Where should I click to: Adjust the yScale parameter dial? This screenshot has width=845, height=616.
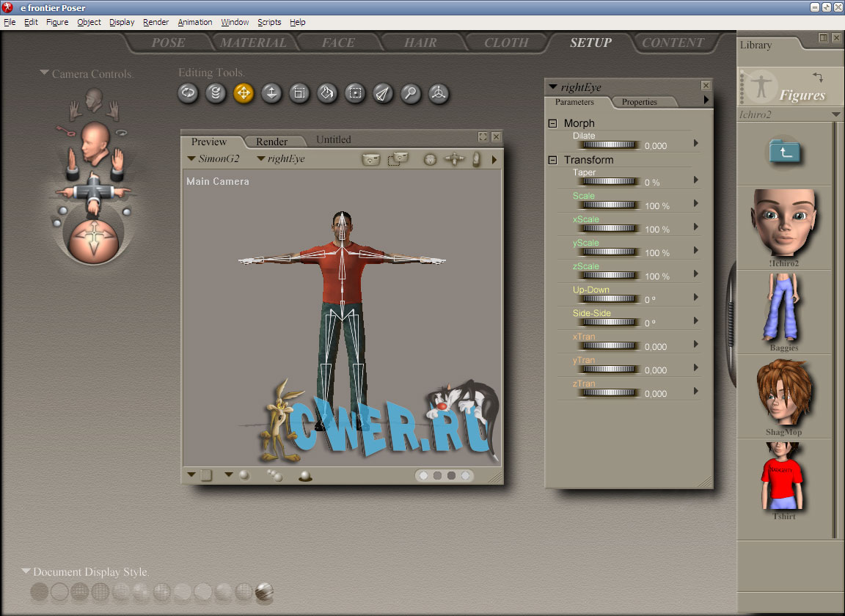608,252
